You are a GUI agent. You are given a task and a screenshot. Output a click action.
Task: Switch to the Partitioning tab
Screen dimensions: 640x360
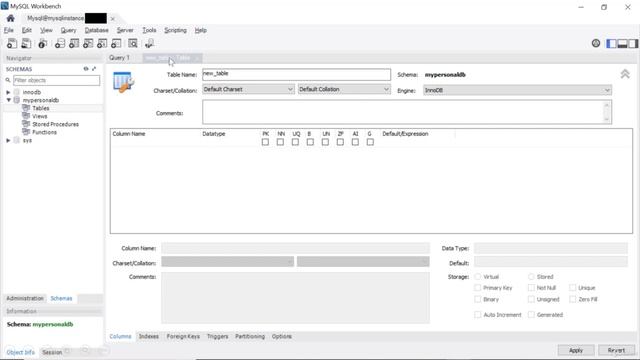tap(250, 336)
